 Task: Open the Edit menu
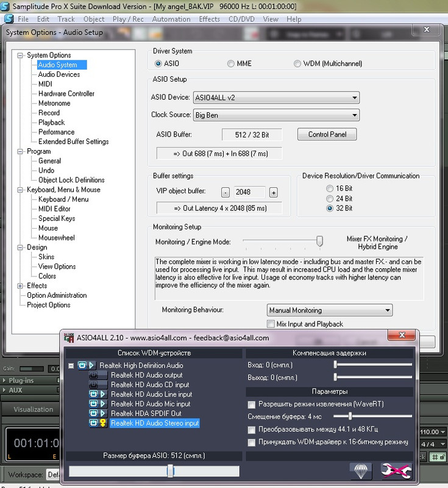click(43, 19)
